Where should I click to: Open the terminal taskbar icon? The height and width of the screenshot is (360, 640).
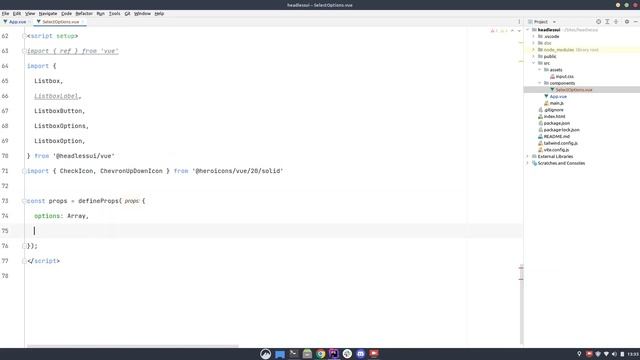pyautogui.click(x=293, y=354)
